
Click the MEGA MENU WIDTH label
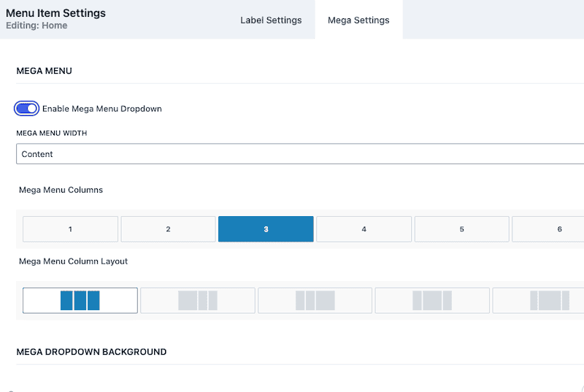pyautogui.click(x=51, y=134)
